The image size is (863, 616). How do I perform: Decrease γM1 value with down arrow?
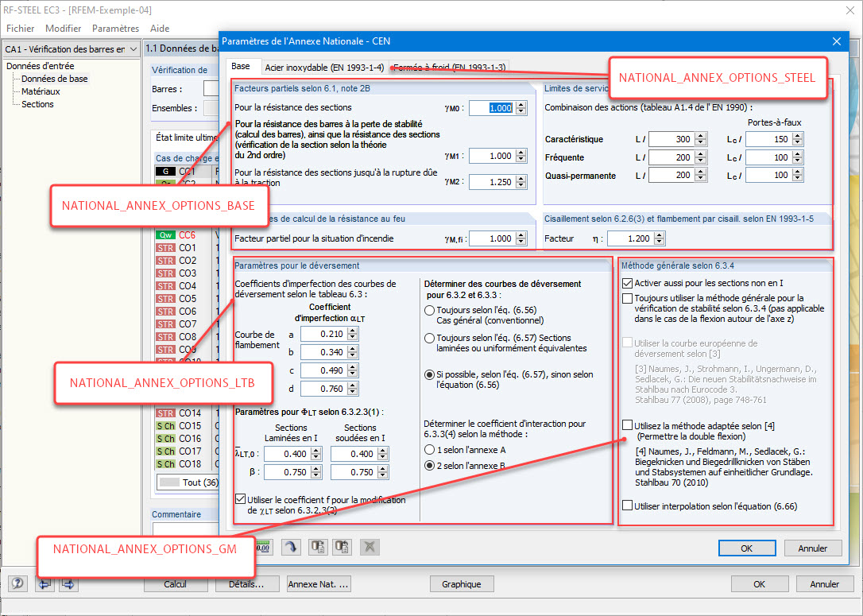point(521,160)
